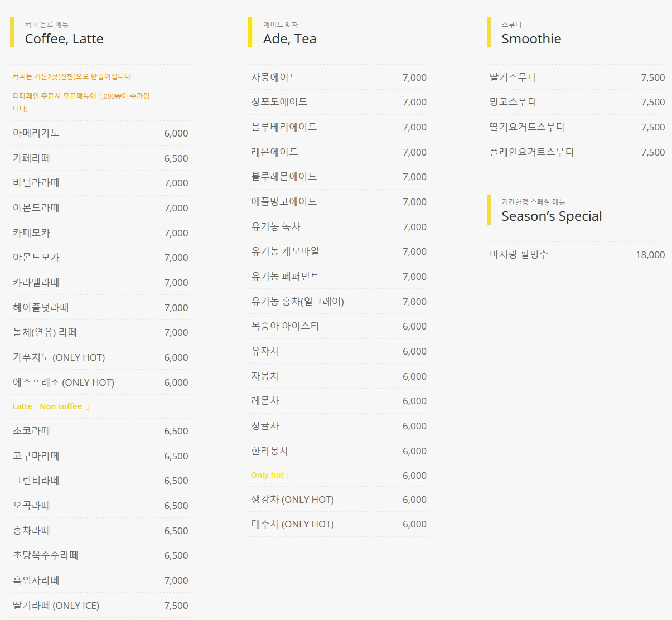Click the "Coffee, Latte" section heading
Viewport: 672px width, 620px height.
click(64, 39)
